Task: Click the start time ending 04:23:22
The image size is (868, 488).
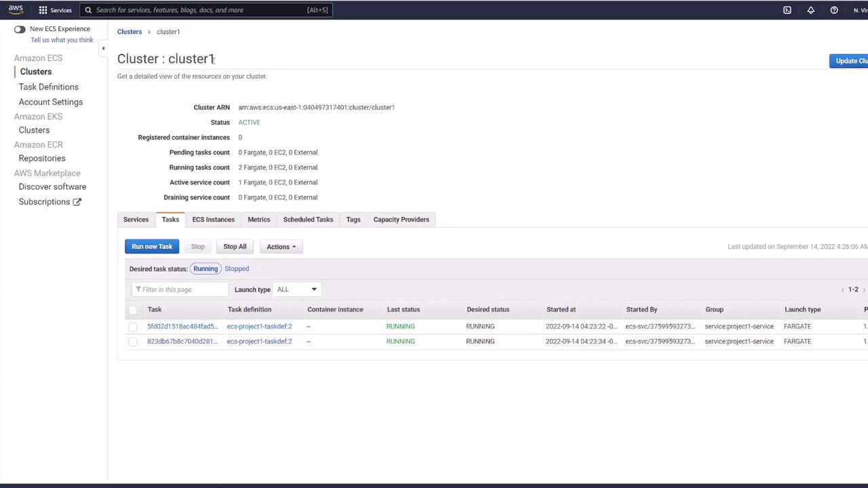Action: tap(581, 327)
